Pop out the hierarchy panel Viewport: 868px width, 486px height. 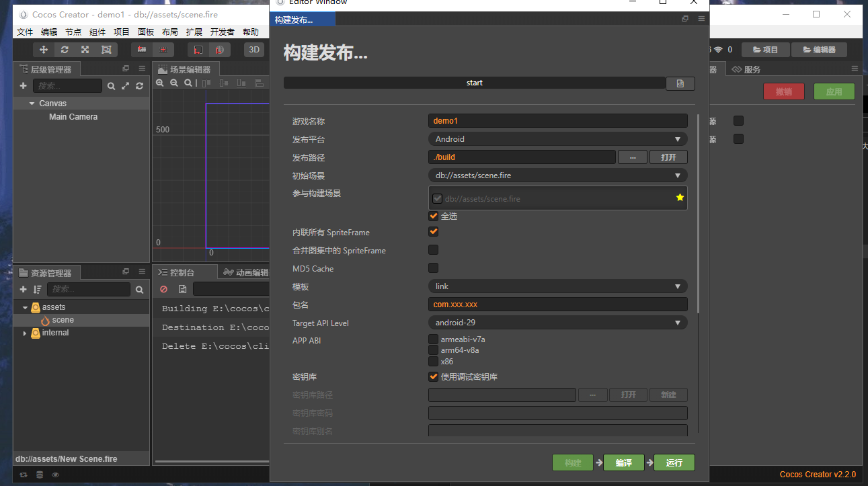coord(126,69)
